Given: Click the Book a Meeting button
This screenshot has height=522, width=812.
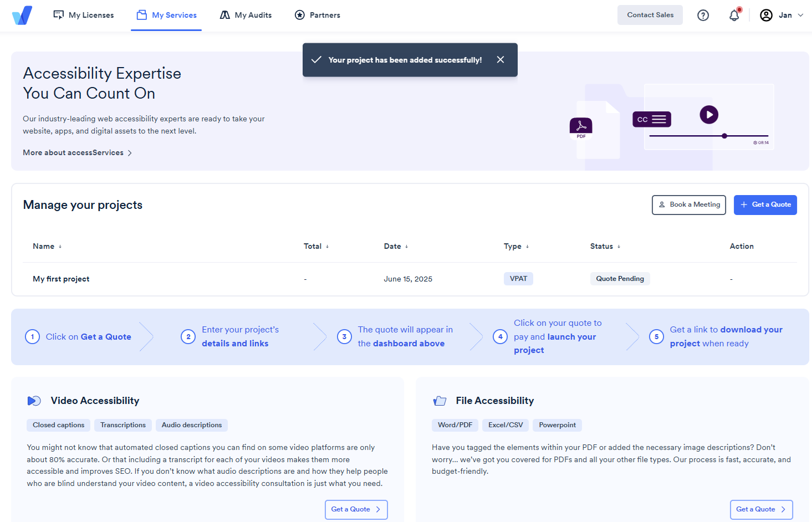Looking at the screenshot, I should (x=689, y=205).
